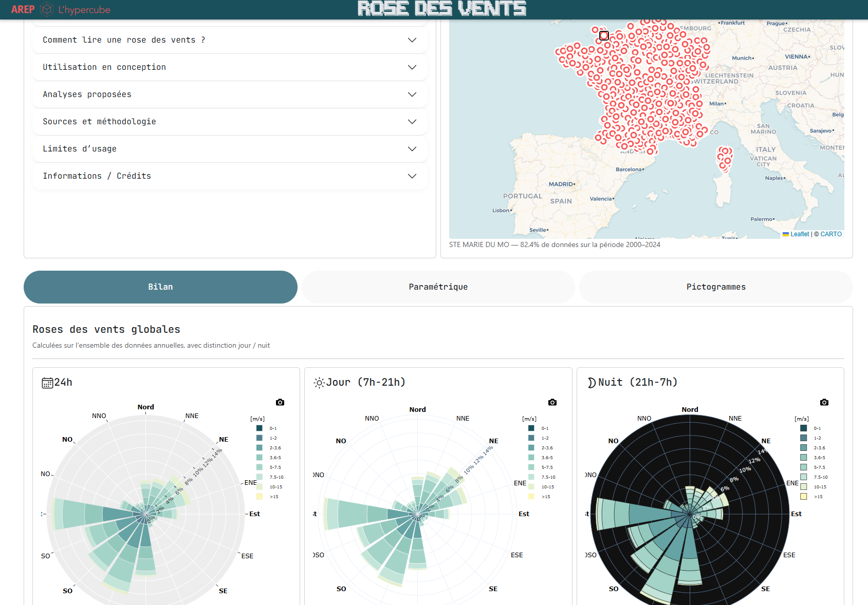Click the L'hypercube cube logo icon
The width and height of the screenshot is (868, 605).
[47, 9]
